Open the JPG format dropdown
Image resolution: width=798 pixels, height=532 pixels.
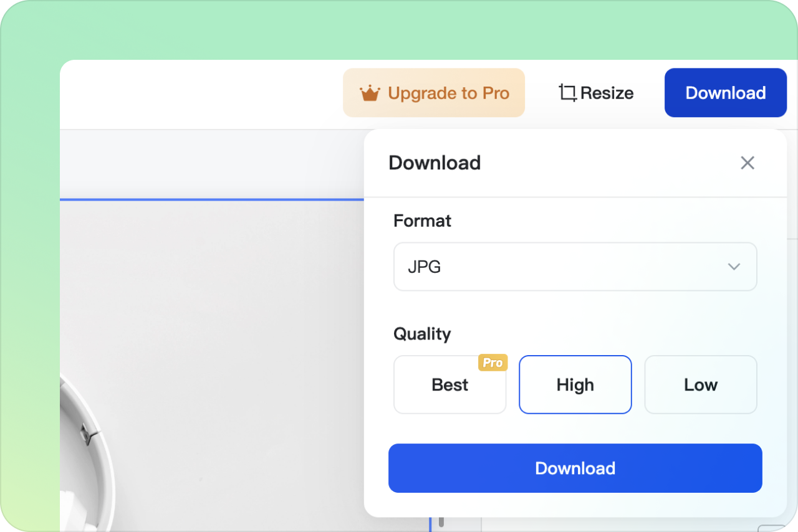[575, 267]
